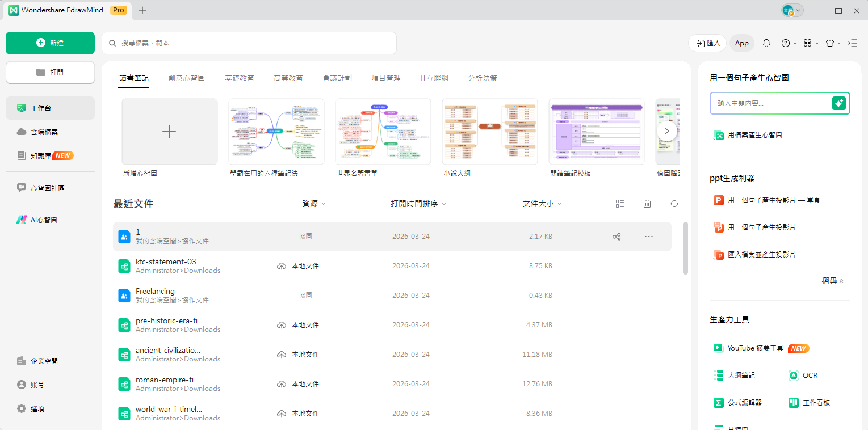Share the collaborative file named 1
Viewport: 868px width, 430px height.
(x=617, y=237)
